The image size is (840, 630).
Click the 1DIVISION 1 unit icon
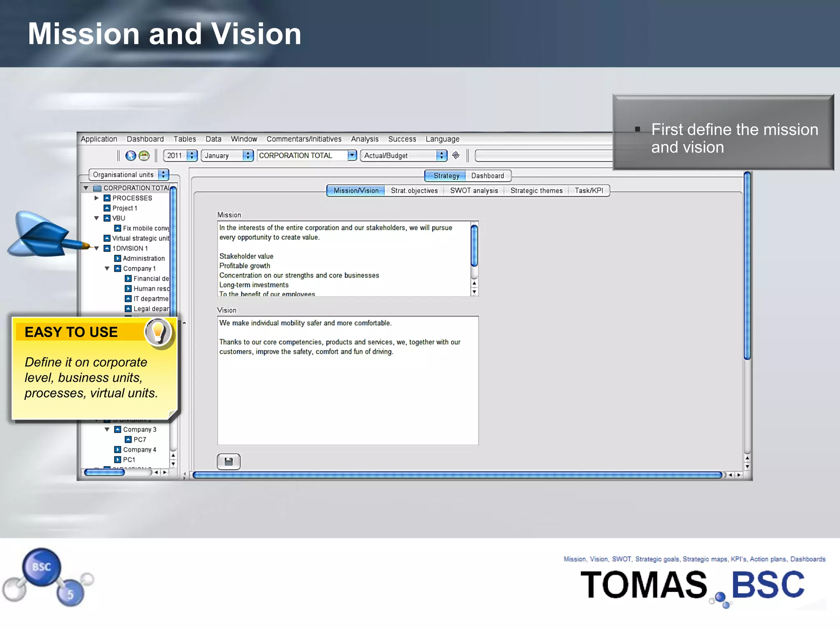coord(107,249)
